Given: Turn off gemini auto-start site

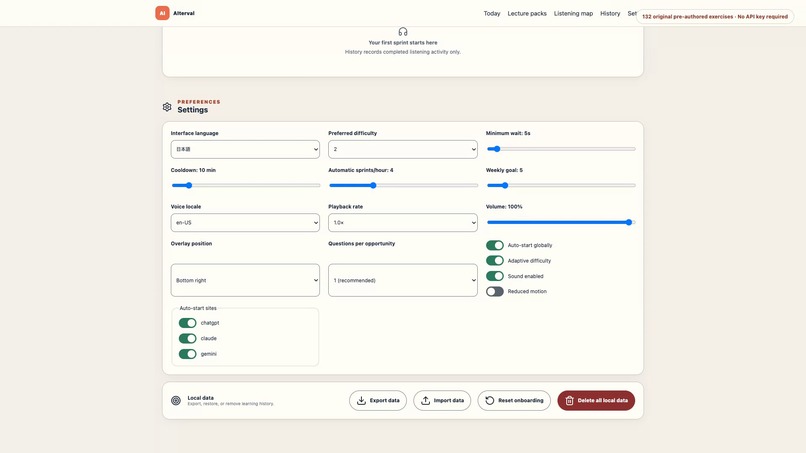Looking at the screenshot, I should [188, 354].
